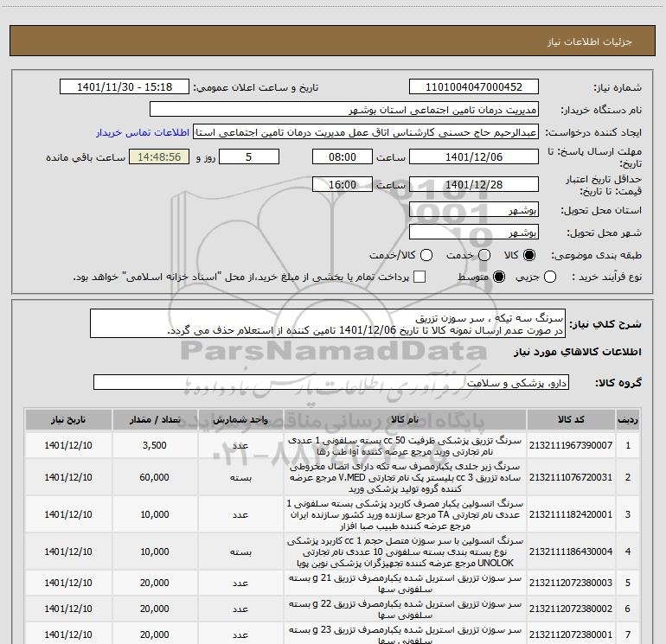The width and height of the screenshot is (666, 644).
Task: Click the page header جزئیات اطلاعات نیاز
Action: pos(589,41)
